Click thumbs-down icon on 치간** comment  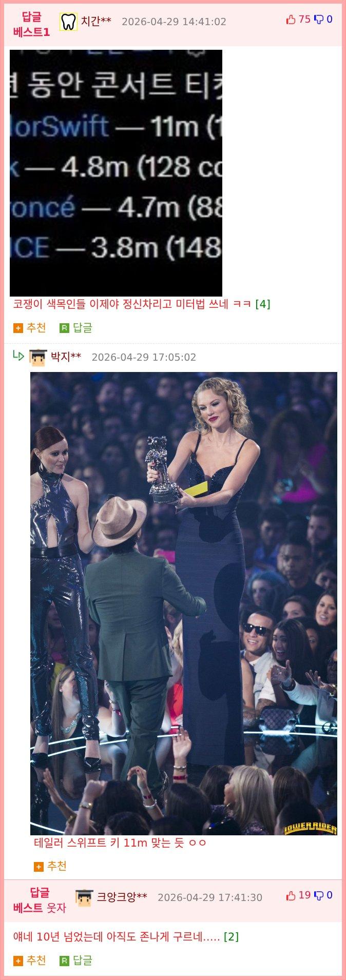click(x=319, y=19)
